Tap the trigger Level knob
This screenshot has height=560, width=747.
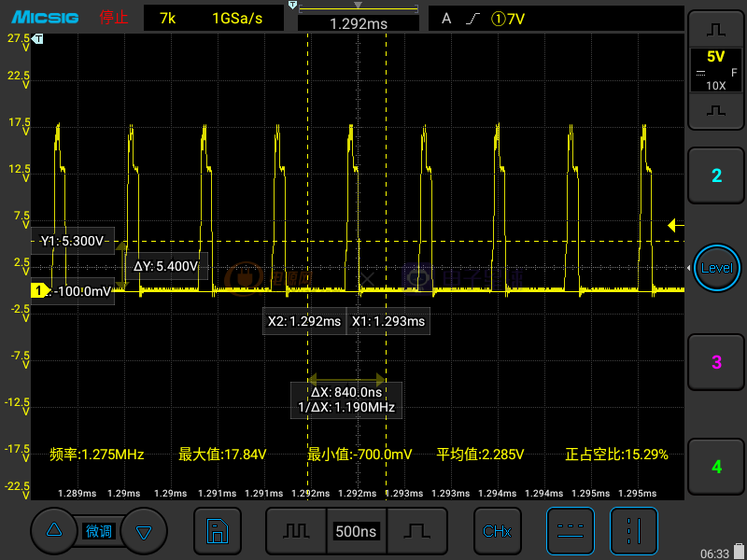pos(716,268)
